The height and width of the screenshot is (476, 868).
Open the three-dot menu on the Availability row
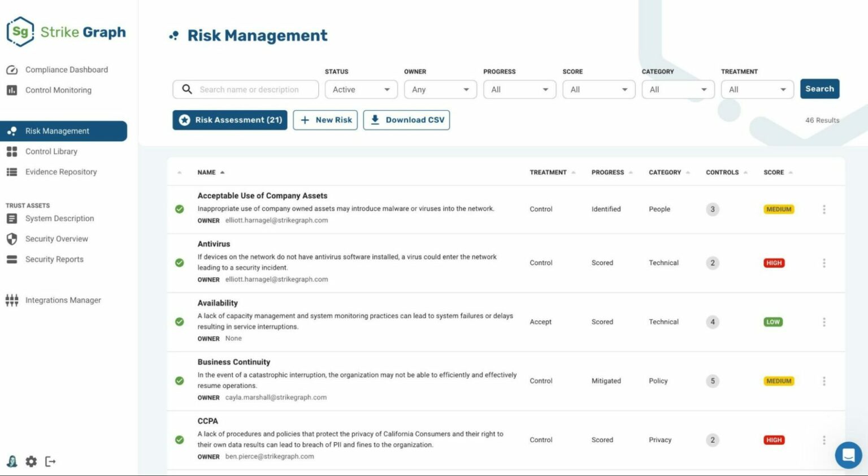pos(824,322)
